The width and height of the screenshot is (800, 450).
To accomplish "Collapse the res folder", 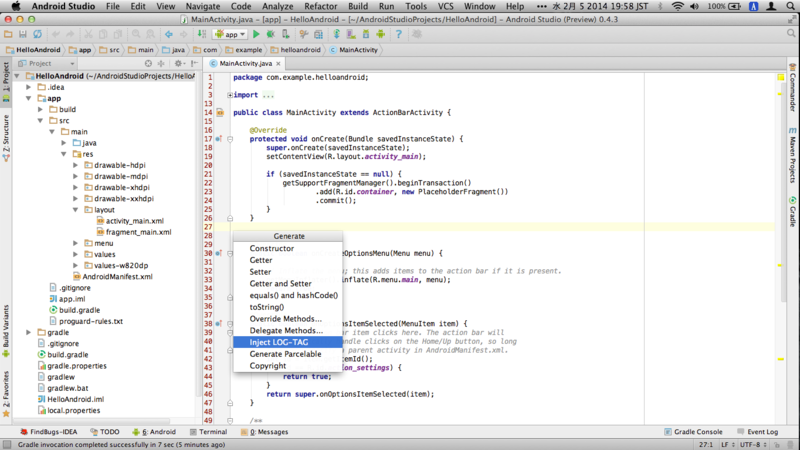I will pyautogui.click(x=64, y=154).
